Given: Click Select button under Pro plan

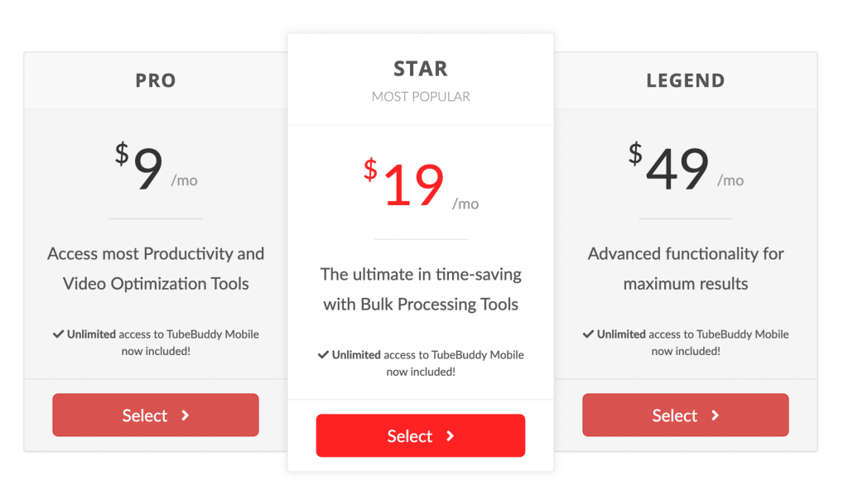Looking at the screenshot, I should (x=156, y=415).
